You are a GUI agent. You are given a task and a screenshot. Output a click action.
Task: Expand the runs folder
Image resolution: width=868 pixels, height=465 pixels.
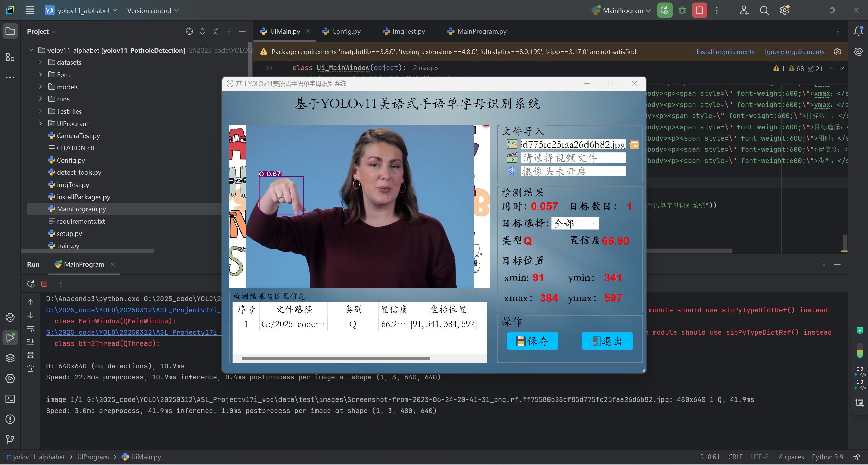40,99
